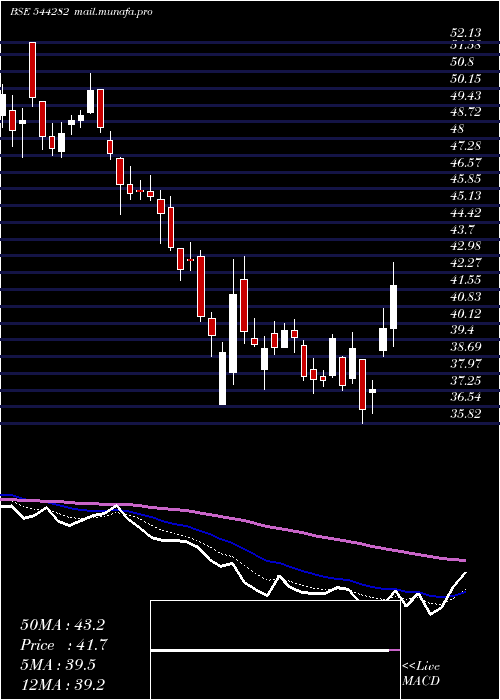Click the 50.15 price level label

pyautogui.click(x=466, y=79)
